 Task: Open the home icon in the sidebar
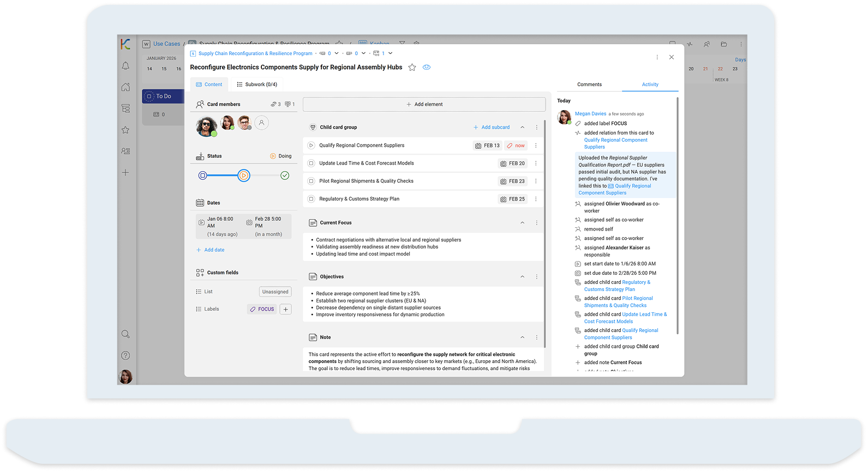(x=125, y=87)
